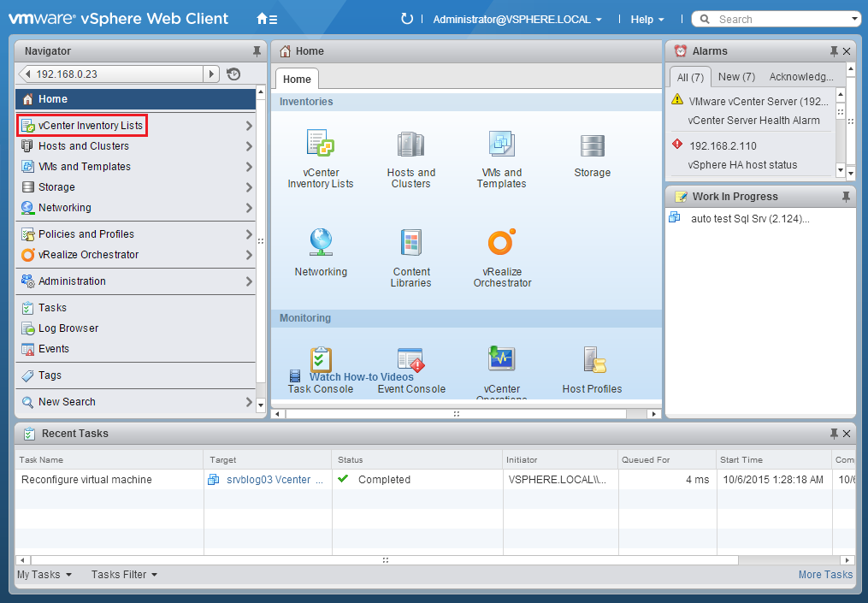Image resolution: width=868 pixels, height=603 pixels.
Task: Pin the Work In Progress panel
Action: tap(846, 197)
